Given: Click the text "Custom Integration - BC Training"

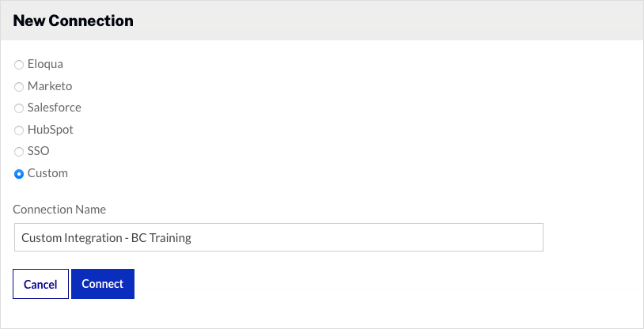Looking at the screenshot, I should tap(106, 237).
